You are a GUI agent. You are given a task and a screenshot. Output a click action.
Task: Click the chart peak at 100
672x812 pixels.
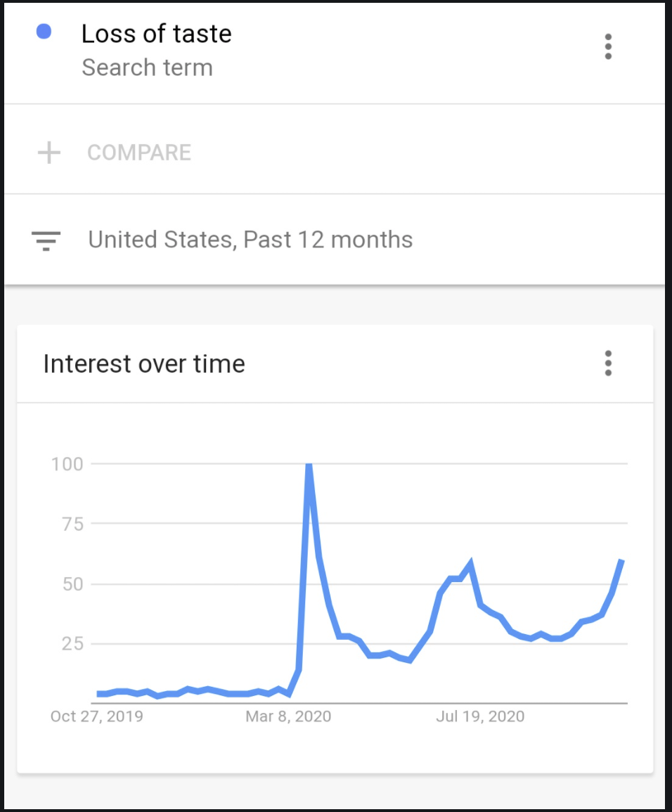coord(309,465)
